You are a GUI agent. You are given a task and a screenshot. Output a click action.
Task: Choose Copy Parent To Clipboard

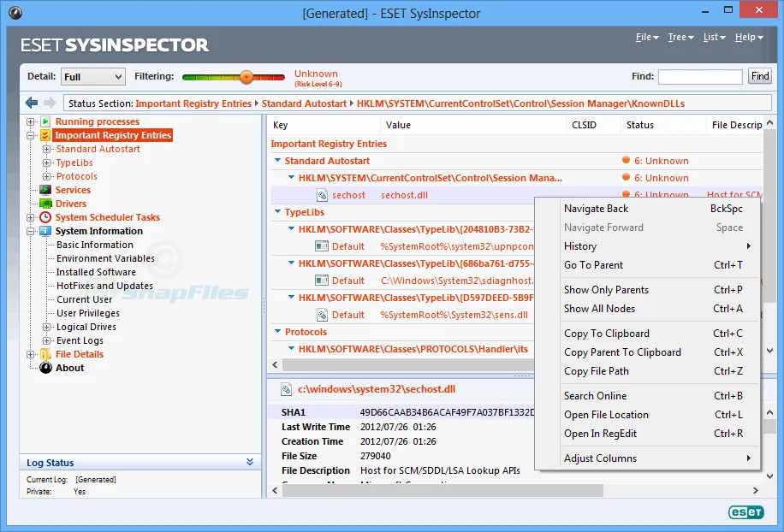point(648,352)
